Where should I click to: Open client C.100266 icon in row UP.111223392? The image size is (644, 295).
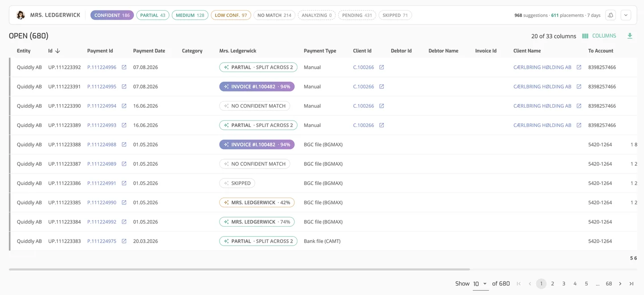pyautogui.click(x=381, y=67)
